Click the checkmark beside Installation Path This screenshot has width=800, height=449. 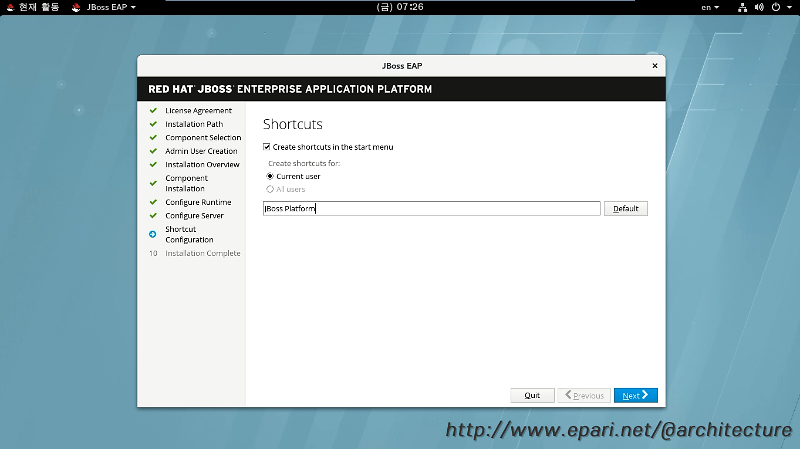tap(153, 124)
